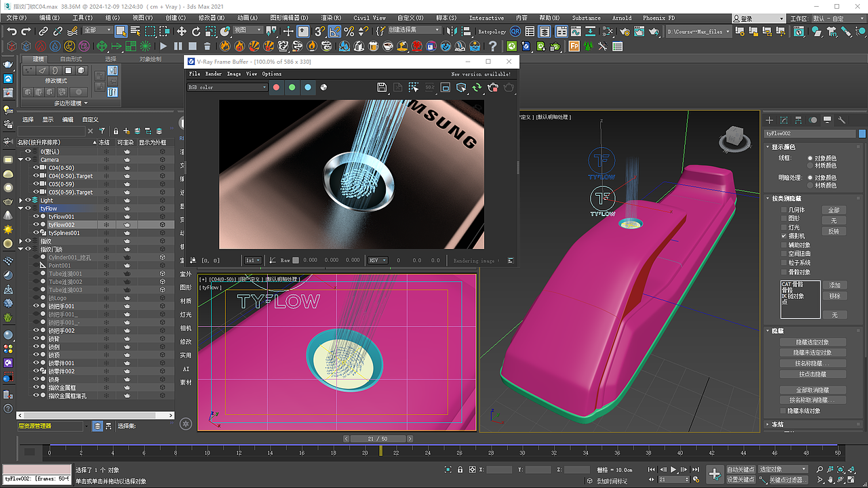The width and height of the screenshot is (868, 488).
Task: Toggle the Angle Snap tool
Action: click(x=335, y=31)
